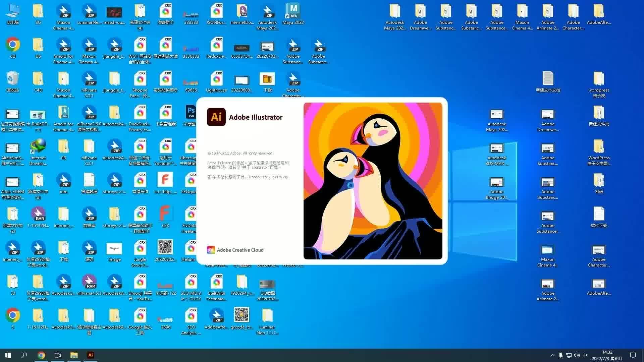Open File Explorer from the taskbar

click(74, 355)
